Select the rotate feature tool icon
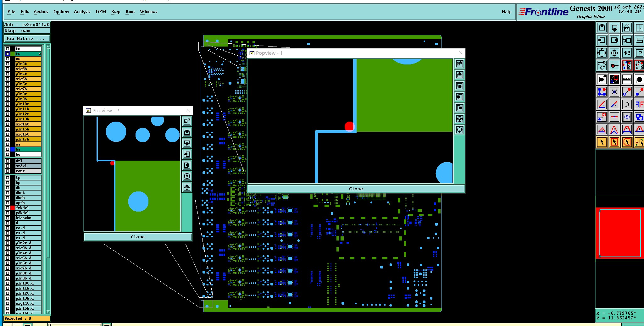Viewport: 644px width, 326px height. tap(627, 104)
